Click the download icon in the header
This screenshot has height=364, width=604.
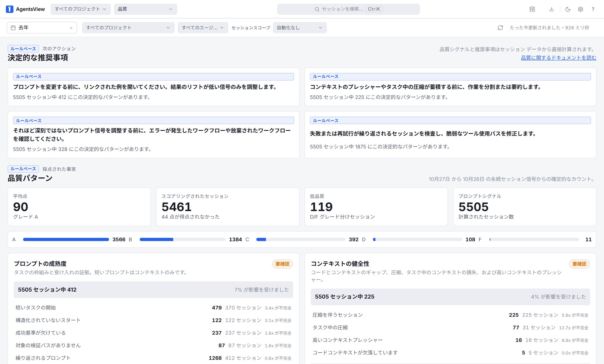point(551,9)
